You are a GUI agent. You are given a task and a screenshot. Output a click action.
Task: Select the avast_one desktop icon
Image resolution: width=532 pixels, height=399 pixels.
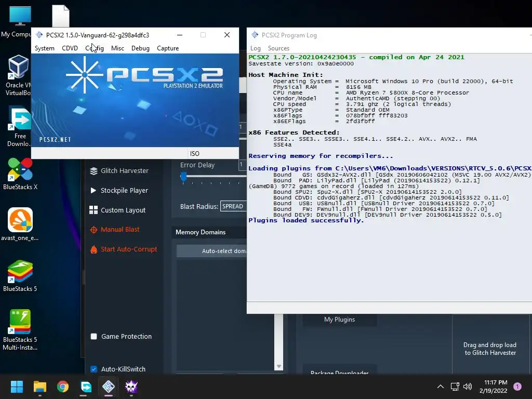coord(20,224)
